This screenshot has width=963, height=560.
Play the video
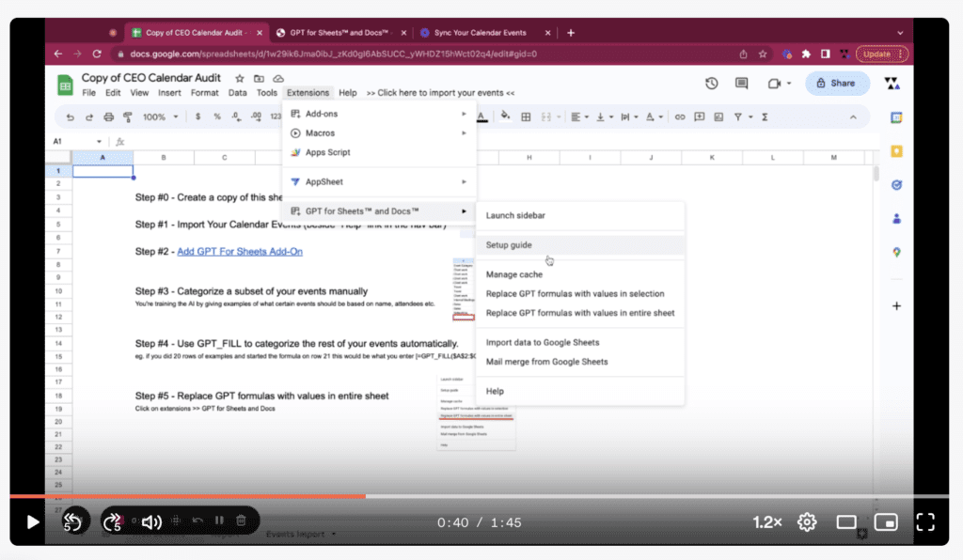click(33, 522)
